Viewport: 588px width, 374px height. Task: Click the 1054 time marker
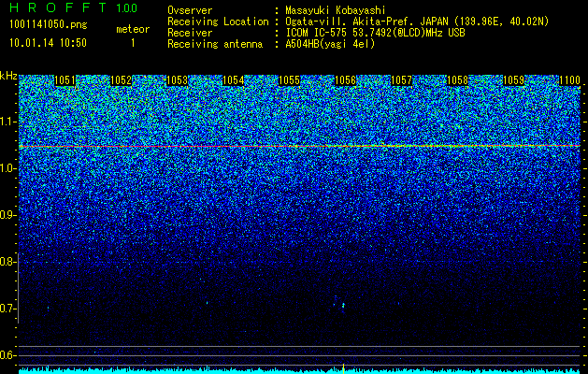point(234,80)
